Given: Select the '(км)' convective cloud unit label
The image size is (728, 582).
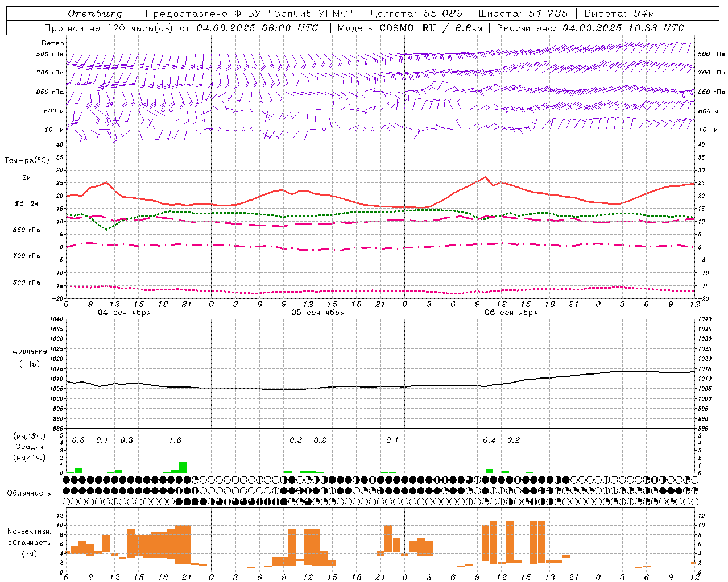Looking at the screenshot, I should tap(30, 554).
